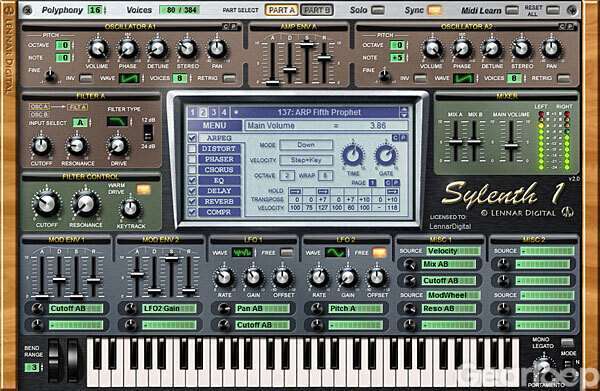
Task: Open the Menu button in display
Action: click(x=214, y=125)
